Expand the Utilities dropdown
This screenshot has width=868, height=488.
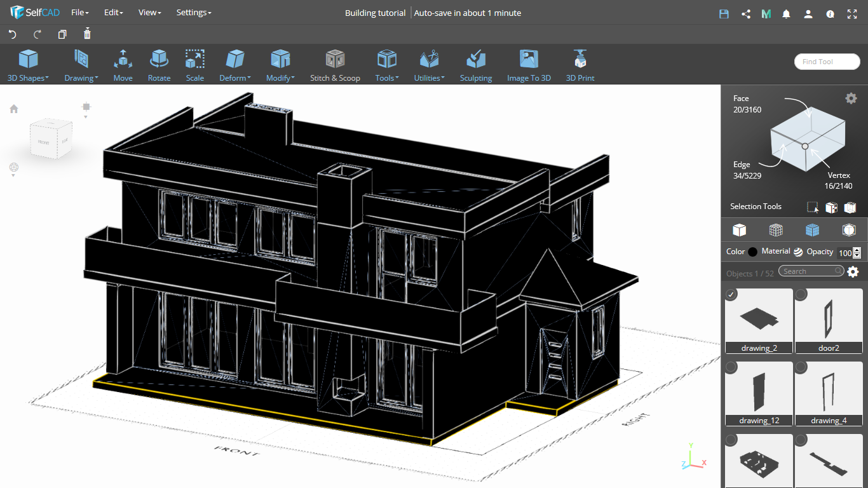[x=430, y=66]
